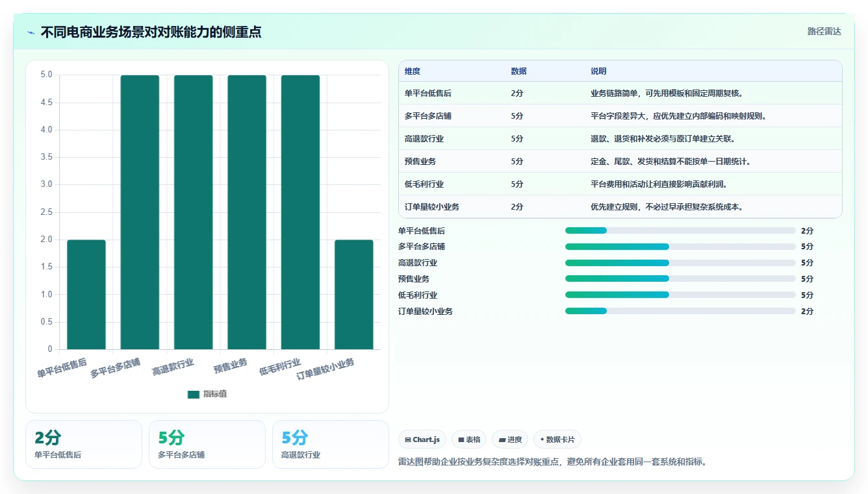
Task: Click the 2分 value in the 订单量较小业务 table row
Action: point(517,207)
